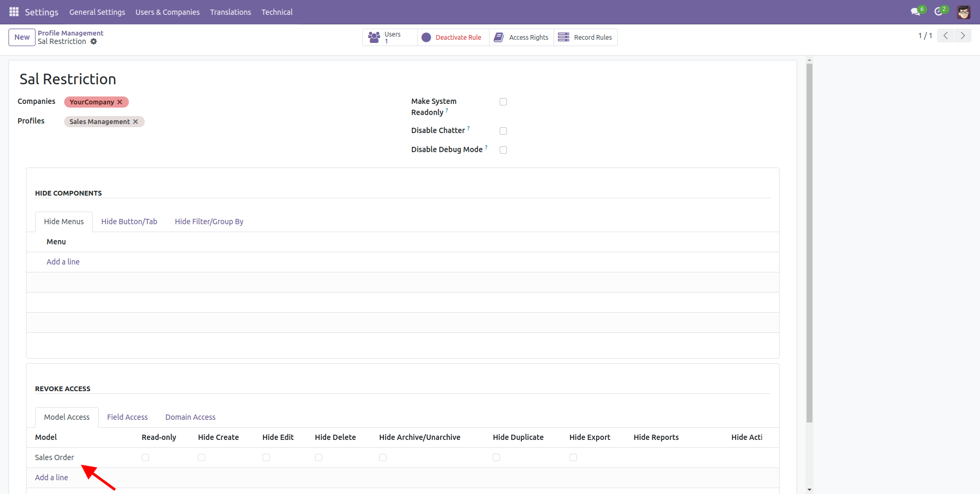Viewport: 980px width, 494px height.
Task: Go to the next record arrow
Action: 962,36
